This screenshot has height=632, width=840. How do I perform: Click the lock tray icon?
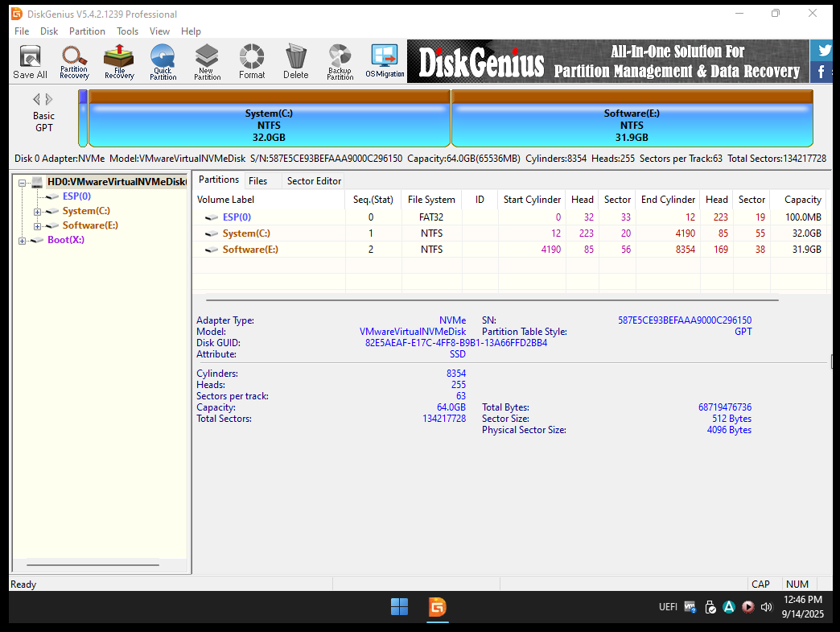[710, 607]
